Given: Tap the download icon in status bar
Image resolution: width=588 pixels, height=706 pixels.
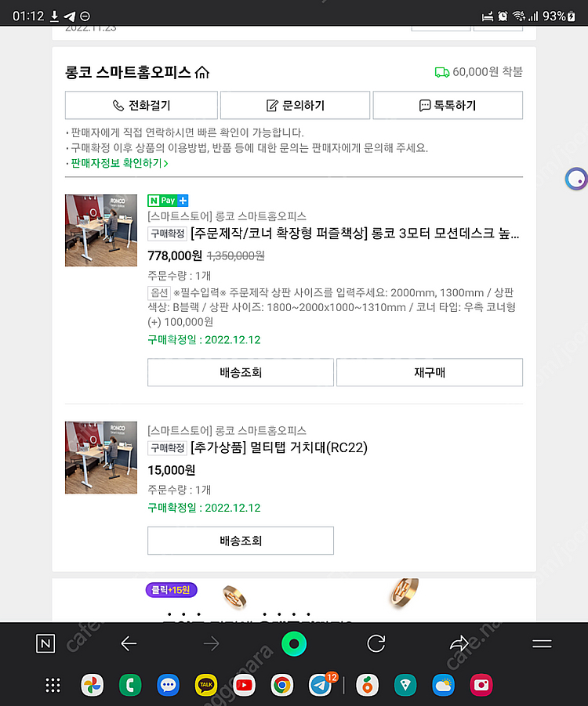Looking at the screenshot, I should 54,16.
